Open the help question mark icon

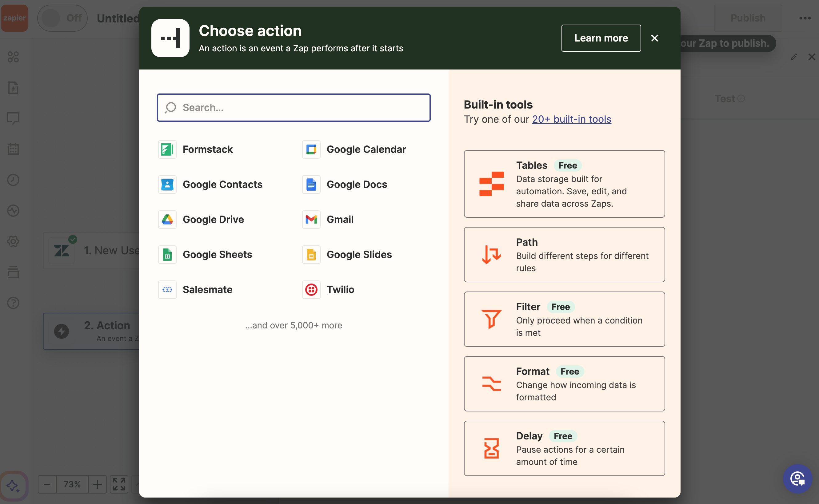click(13, 303)
